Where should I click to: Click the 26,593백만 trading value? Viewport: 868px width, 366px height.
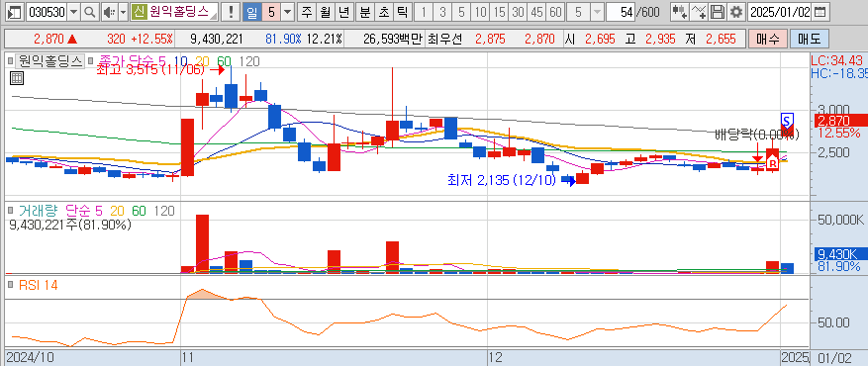pyautogui.click(x=393, y=40)
